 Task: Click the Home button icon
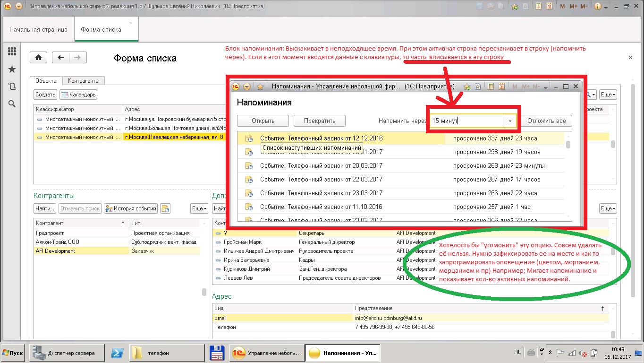(38, 58)
